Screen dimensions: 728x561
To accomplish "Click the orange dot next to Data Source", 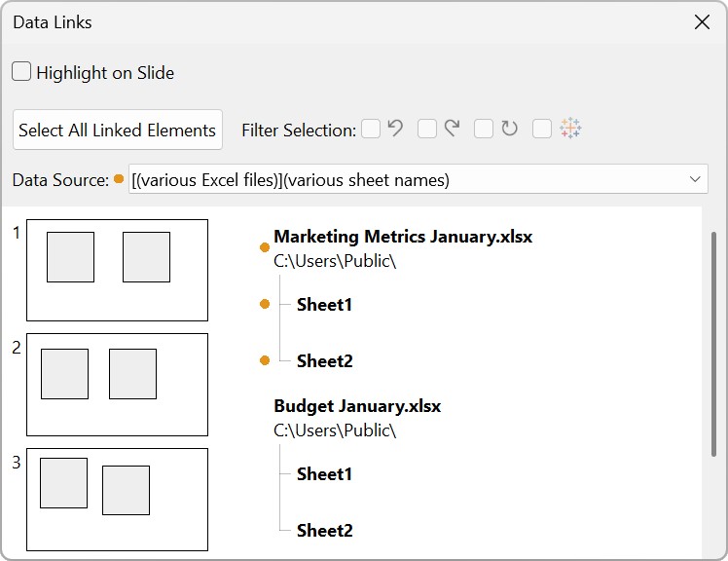I will coord(119,179).
